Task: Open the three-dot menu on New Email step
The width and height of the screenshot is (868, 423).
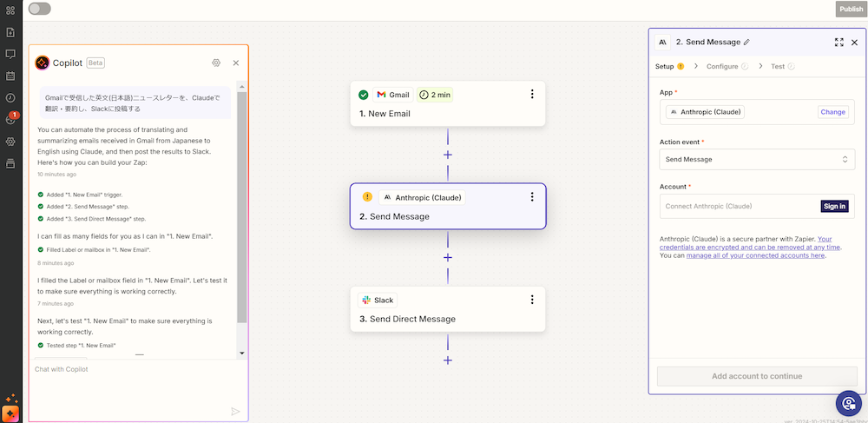Action: coord(532,94)
